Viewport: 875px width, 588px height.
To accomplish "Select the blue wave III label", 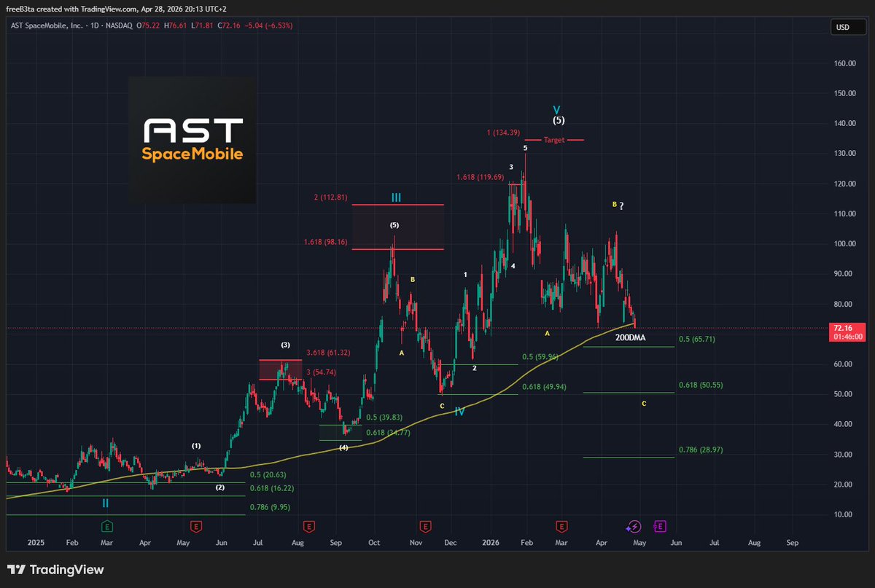I will tap(396, 197).
